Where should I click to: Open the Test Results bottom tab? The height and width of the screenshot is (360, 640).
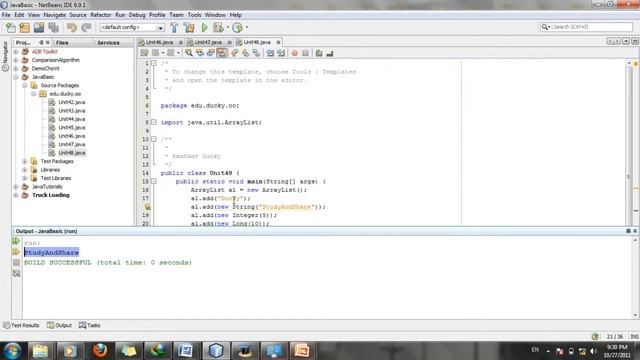click(x=21, y=325)
